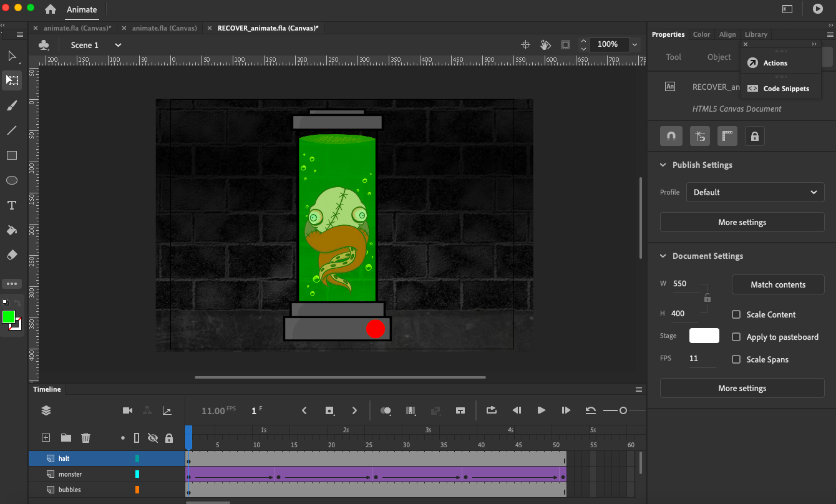Expand the Actions panel group arrows

click(814, 44)
